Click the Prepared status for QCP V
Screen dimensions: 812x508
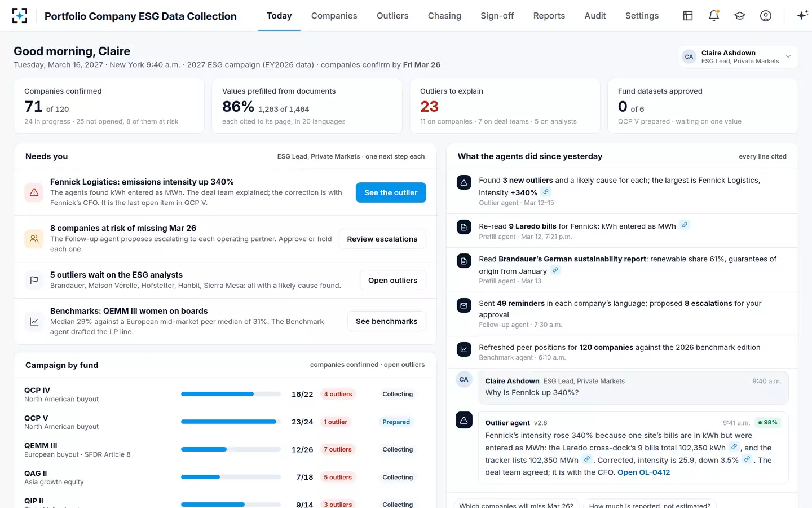tap(396, 422)
